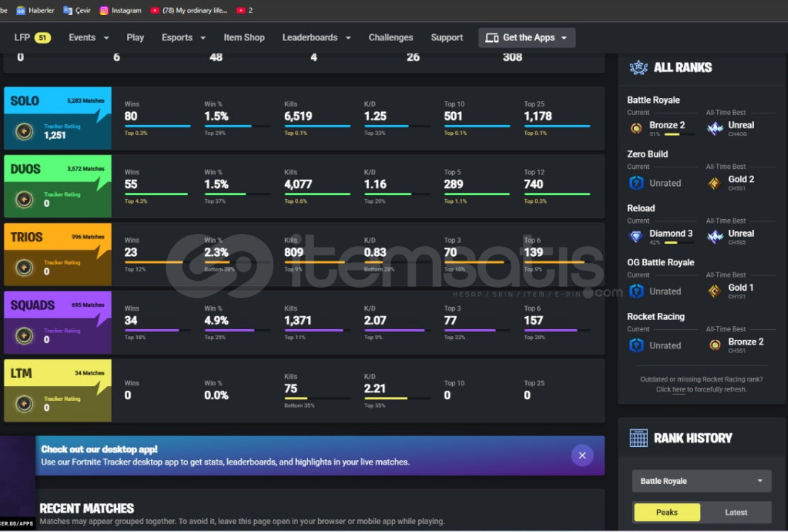The width and height of the screenshot is (788, 532).
Task: Click the Solo Top 10 value 501
Action: point(453,116)
